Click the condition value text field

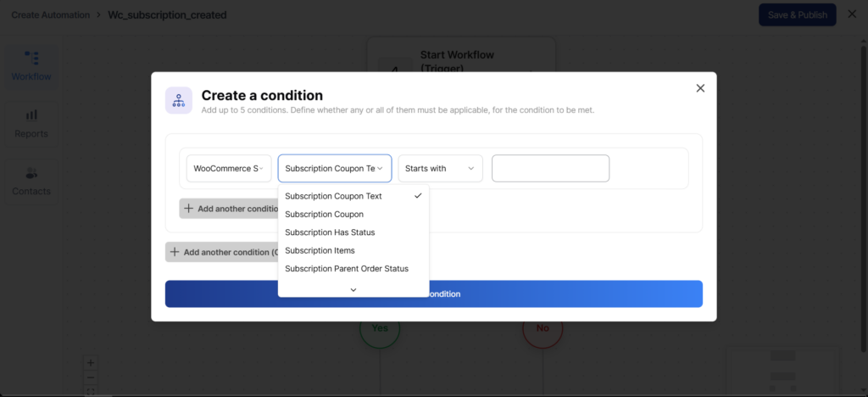[x=550, y=168]
